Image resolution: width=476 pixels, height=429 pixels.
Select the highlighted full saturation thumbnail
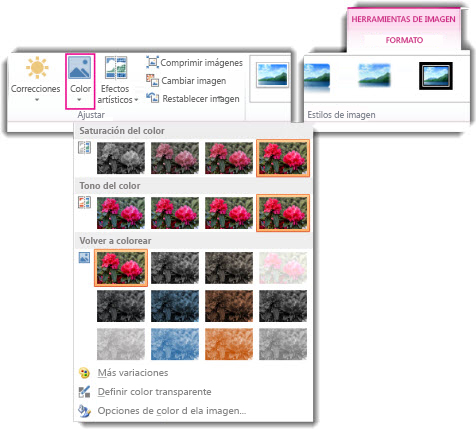point(283,158)
